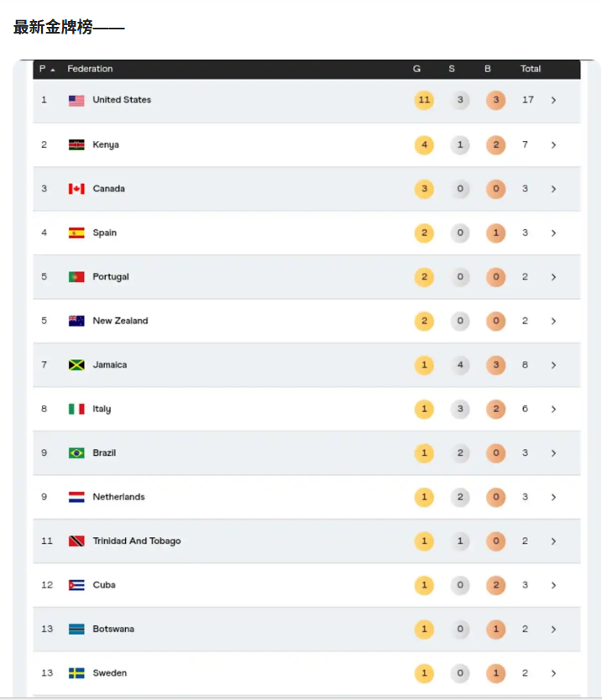The height and width of the screenshot is (700, 602).
Task: Click Italy bronze medal count 2
Action: pos(495,409)
